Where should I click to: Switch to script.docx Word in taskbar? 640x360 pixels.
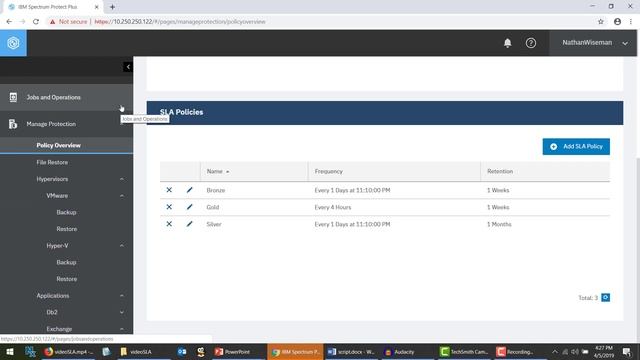point(351,352)
